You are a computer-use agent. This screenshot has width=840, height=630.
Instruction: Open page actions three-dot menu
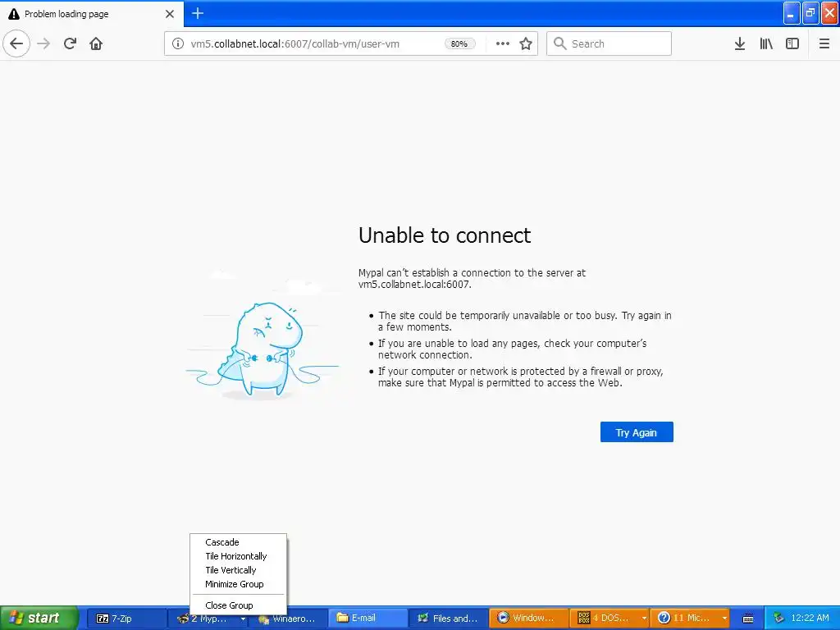pyautogui.click(x=503, y=43)
